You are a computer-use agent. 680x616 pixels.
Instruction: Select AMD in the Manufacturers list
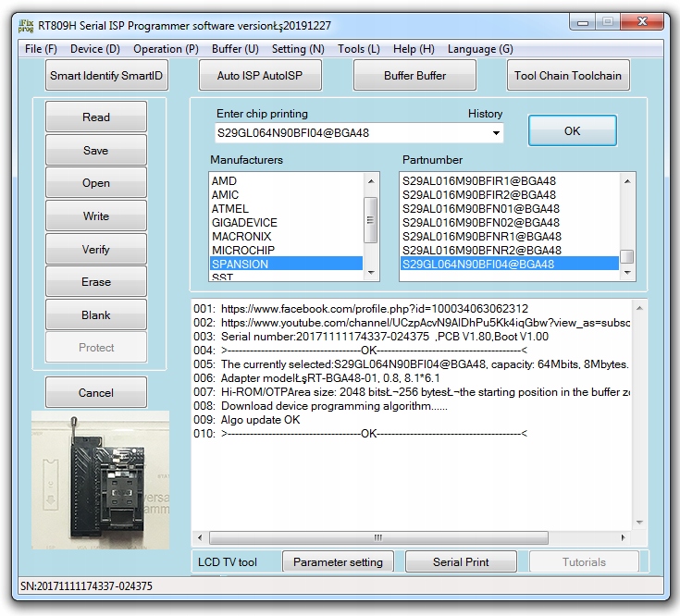click(x=286, y=180)
